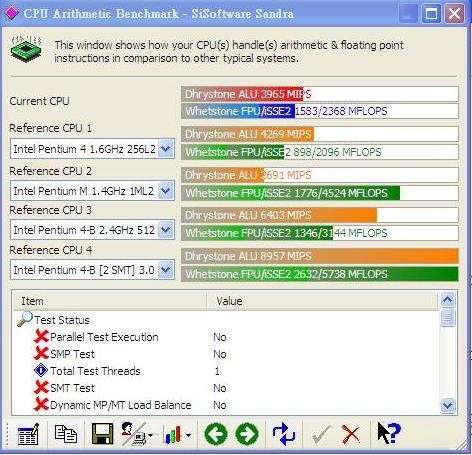Image resolution: width=472 pixels, height=455 pixels.
Task: Click the blue refresh arrows icon
Action: coord(284,434)
